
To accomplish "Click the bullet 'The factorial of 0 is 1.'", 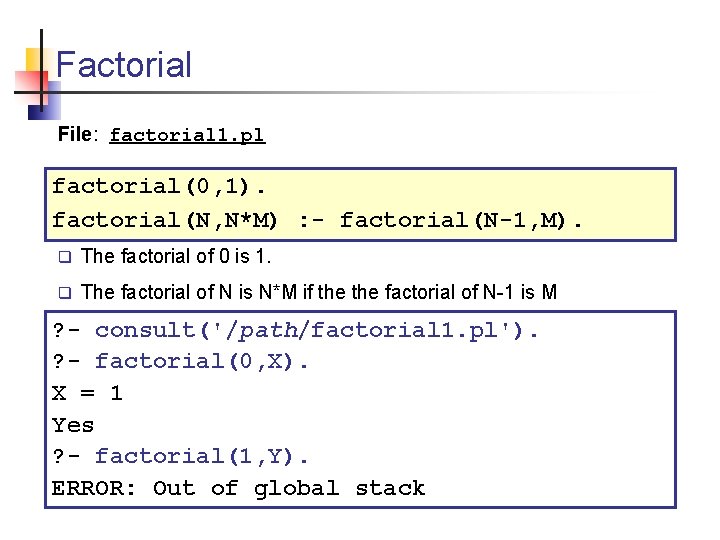I will pos(176,256).
